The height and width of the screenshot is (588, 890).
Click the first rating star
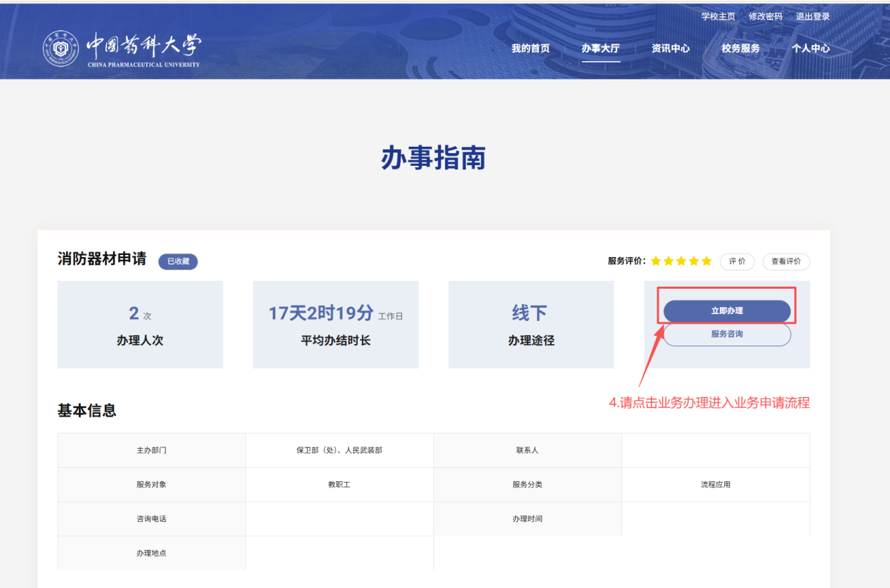point(656,261)
